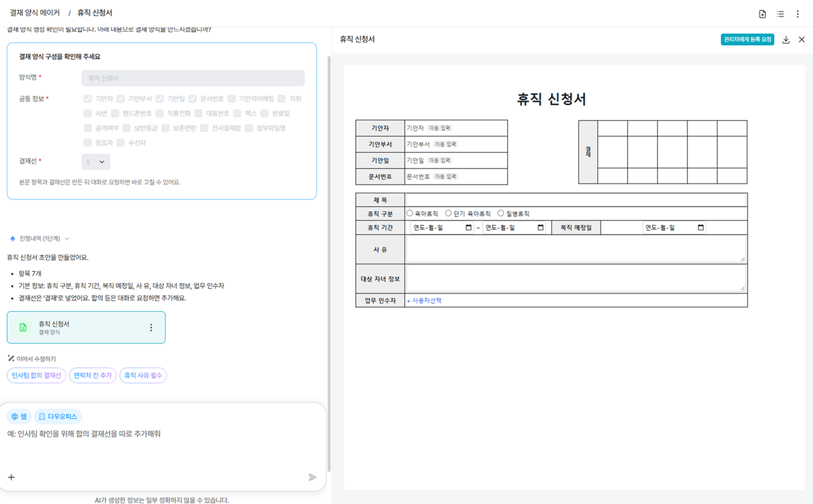Toggle the 다우오피스 source chip
813x504 pixels.
pyautogui.click(x=58, y=417)
